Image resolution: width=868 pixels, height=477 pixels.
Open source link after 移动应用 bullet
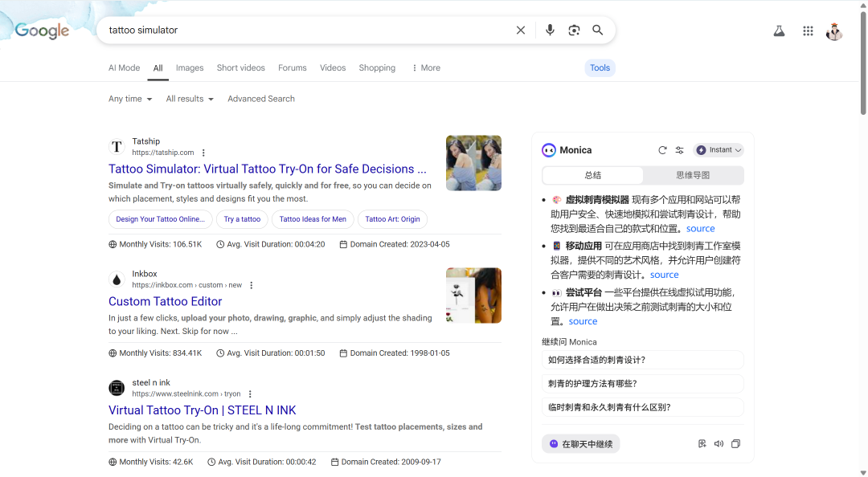665,275
